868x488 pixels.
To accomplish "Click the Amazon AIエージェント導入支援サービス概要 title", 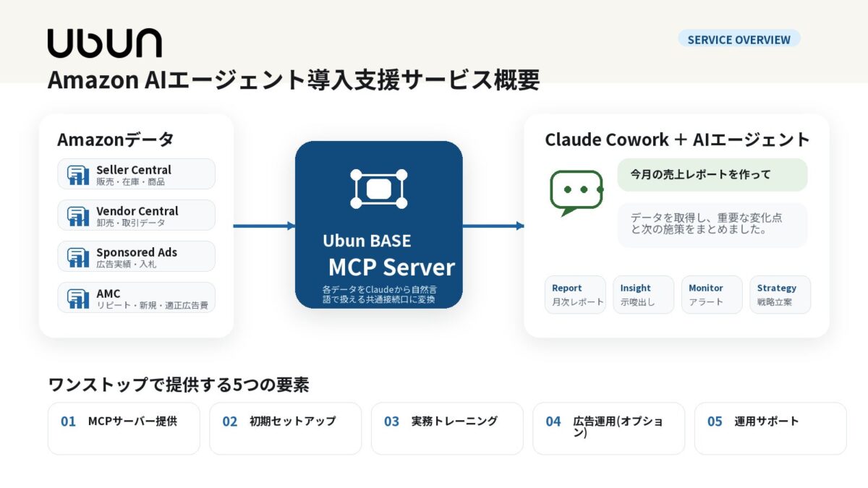I will click(x=294, y=80).
